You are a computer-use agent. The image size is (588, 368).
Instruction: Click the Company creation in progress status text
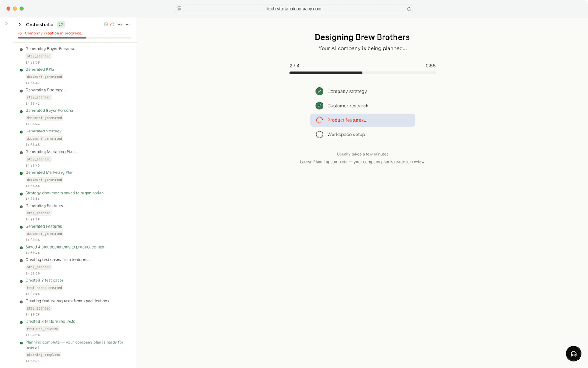pyautogui.click(x=55, y=33)
